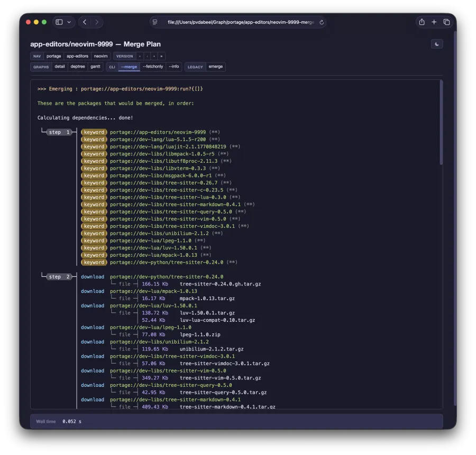Click file name tree-sitter-query-0.5.0.tar.gz
The image size is (476, 455).
coord(223,393)
